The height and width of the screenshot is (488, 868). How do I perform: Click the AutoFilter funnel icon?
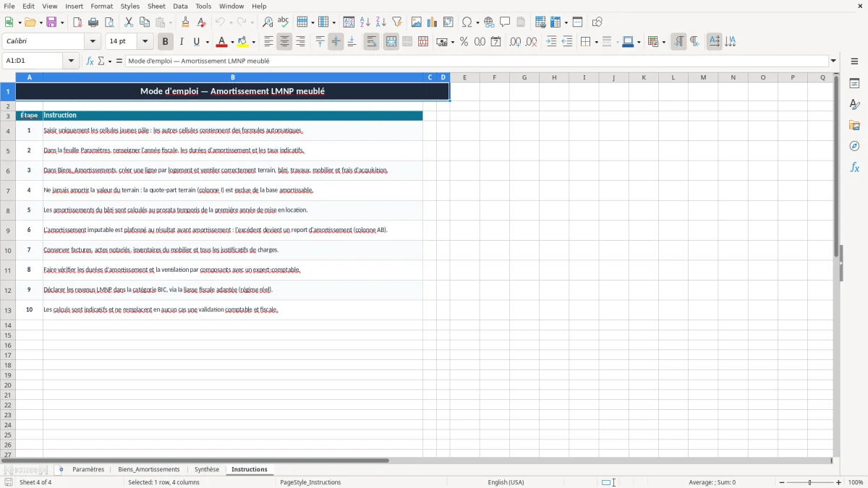point(397,22)
